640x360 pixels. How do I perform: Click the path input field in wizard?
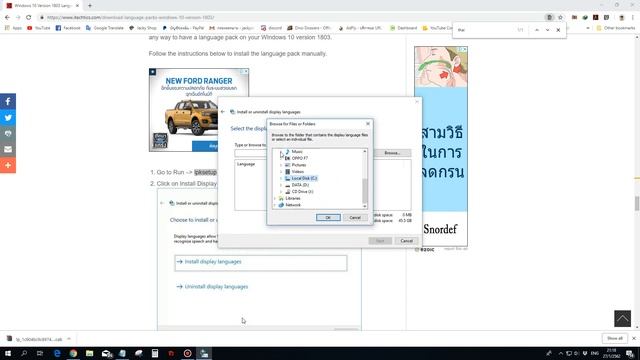[x=250, y=153]
